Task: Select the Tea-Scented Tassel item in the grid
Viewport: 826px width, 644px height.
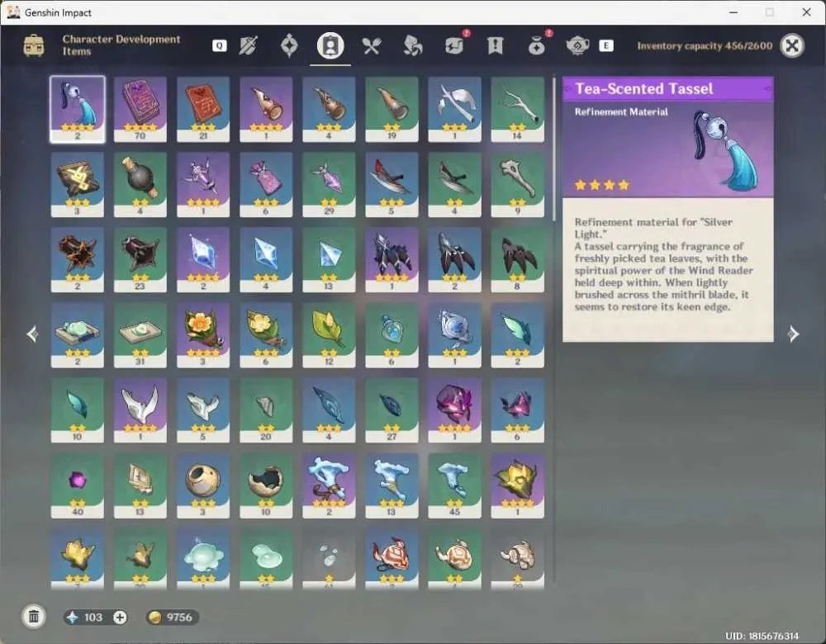Action: [78, 110]
